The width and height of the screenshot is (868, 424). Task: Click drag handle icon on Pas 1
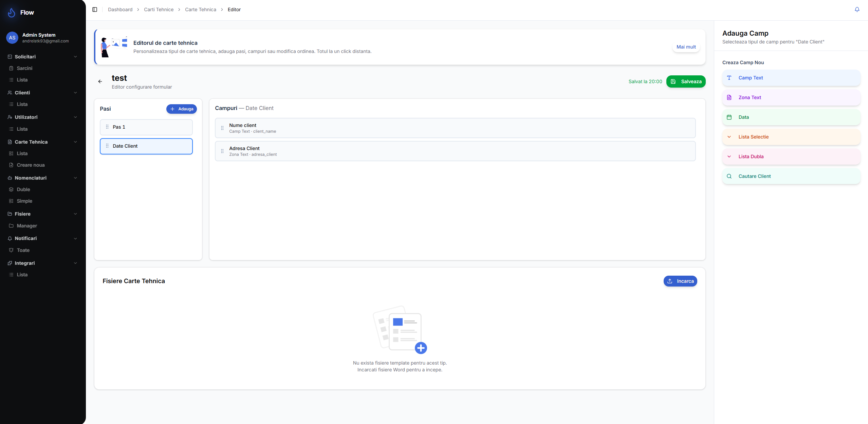pos(107,127)
